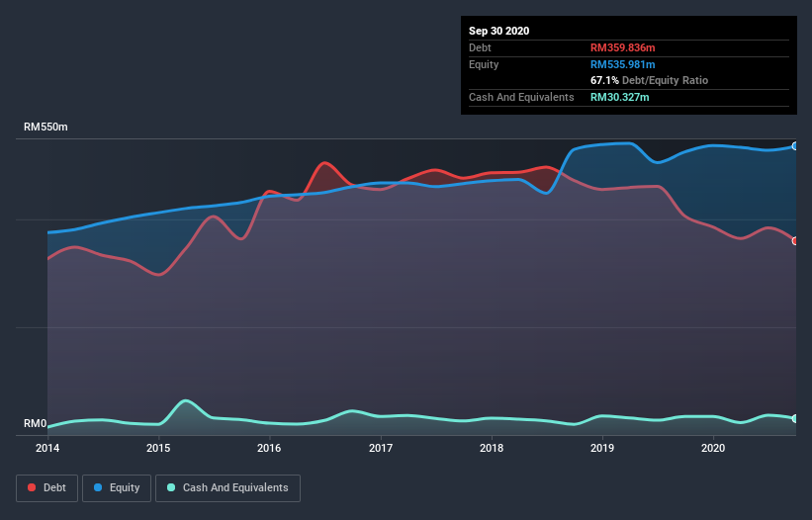
Task: Click the Equity label in tooltip
Action: click(484, 64)
